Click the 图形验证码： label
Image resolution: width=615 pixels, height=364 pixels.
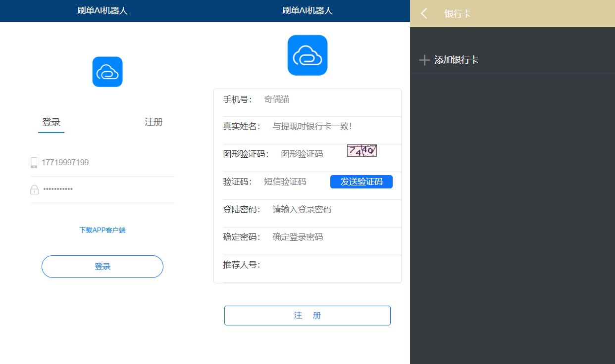click(x=246, y=154)
